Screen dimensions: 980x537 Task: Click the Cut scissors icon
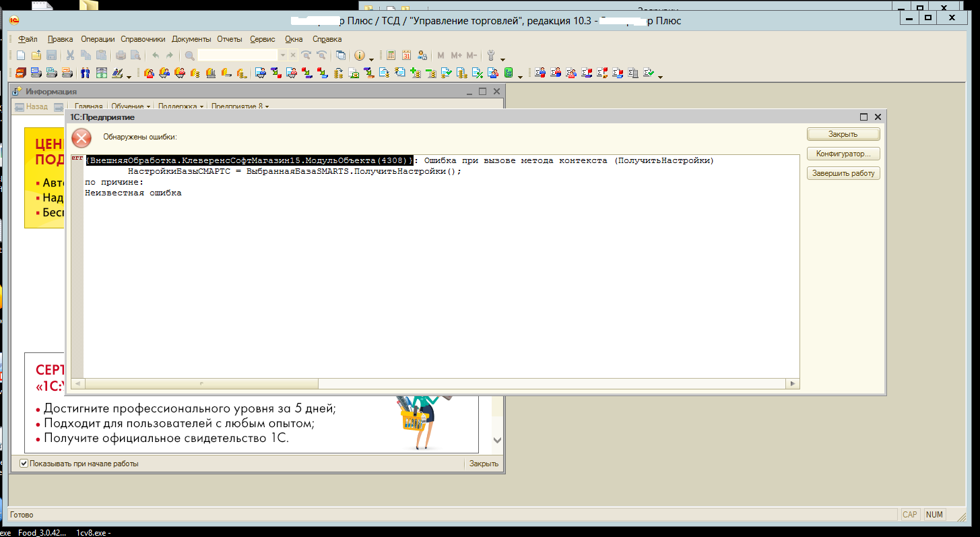70,55
